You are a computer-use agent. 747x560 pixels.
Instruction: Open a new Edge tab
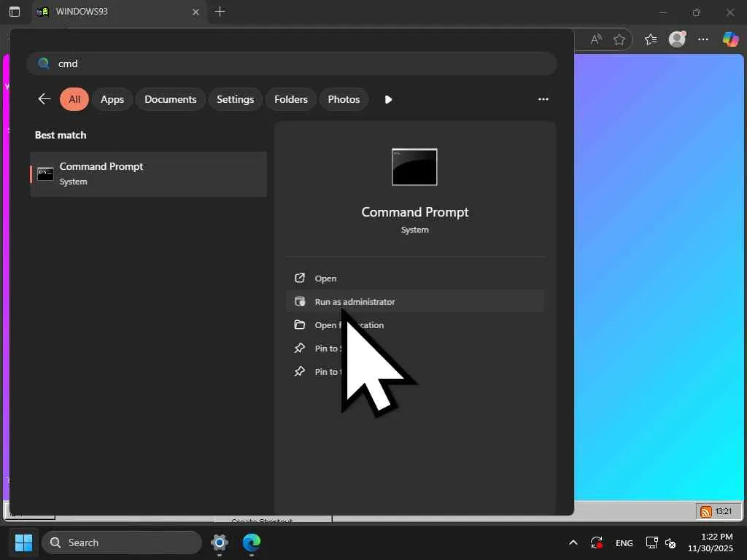[x=220, y=12]
